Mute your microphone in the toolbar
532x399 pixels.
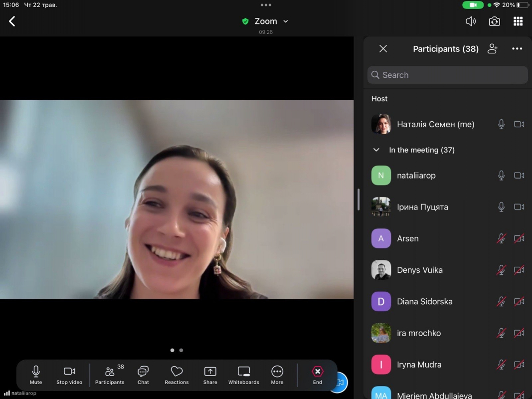point(35,375)
